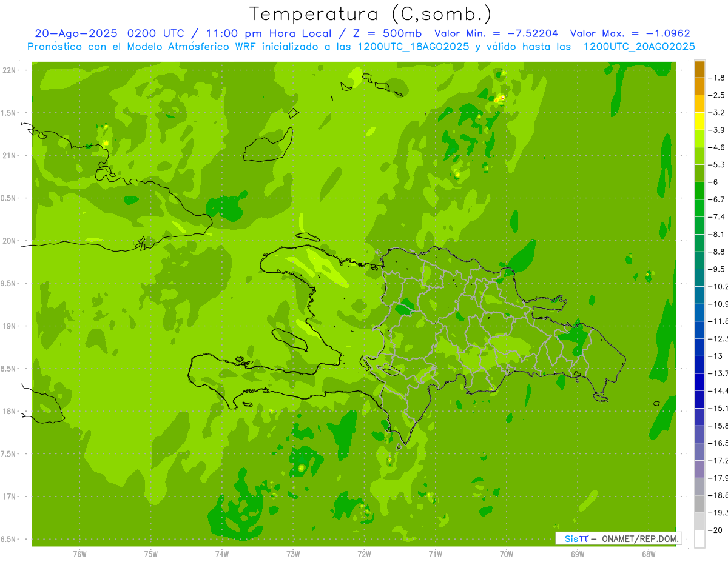Select the valid-until time "1200UTC_20AGO2025"
Screen dimensions: 728x562
coord(639,47)
